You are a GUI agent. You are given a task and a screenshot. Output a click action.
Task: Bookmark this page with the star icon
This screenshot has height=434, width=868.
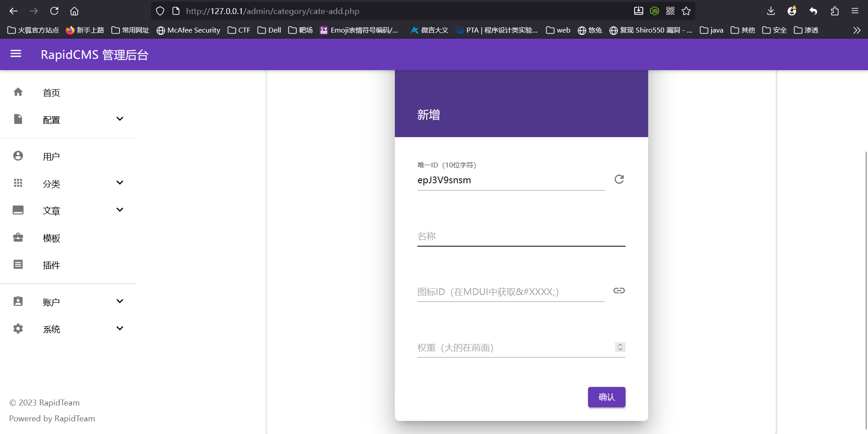click(x=686, y=11)
